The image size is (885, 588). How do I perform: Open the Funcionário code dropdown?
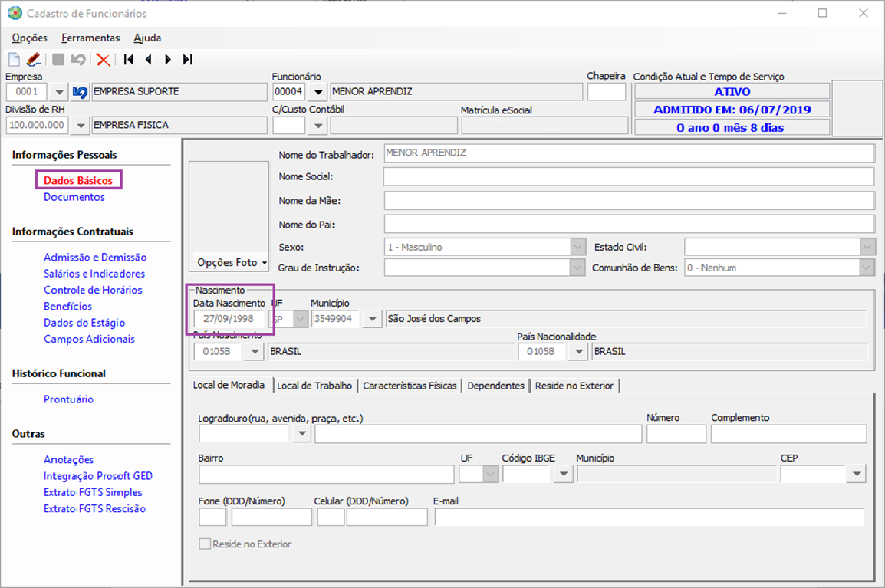tap(318, 92)
